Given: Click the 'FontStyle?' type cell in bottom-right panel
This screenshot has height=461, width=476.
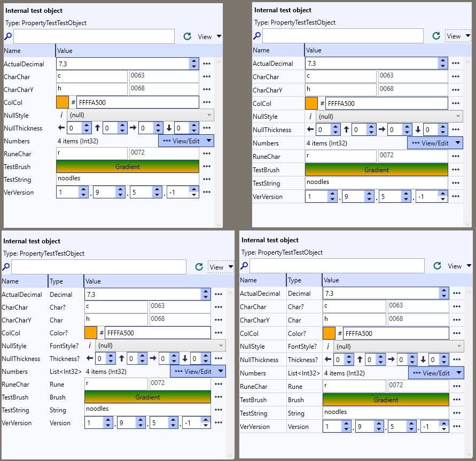Looking at the screenshot, I should coord(302,347).
